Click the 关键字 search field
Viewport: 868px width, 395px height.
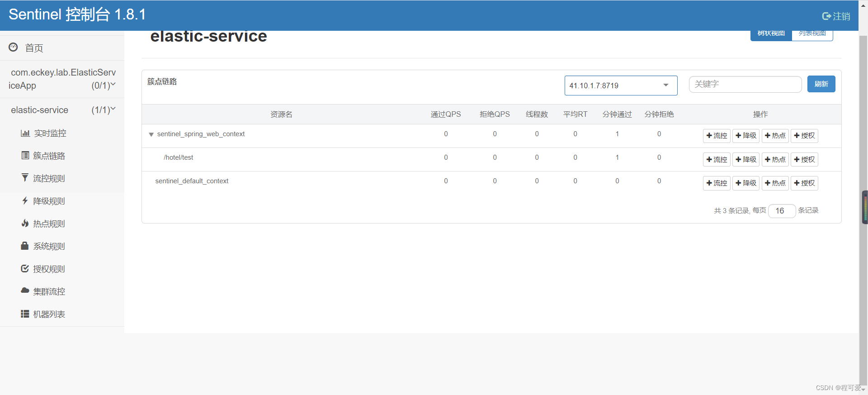coord(745,84)
